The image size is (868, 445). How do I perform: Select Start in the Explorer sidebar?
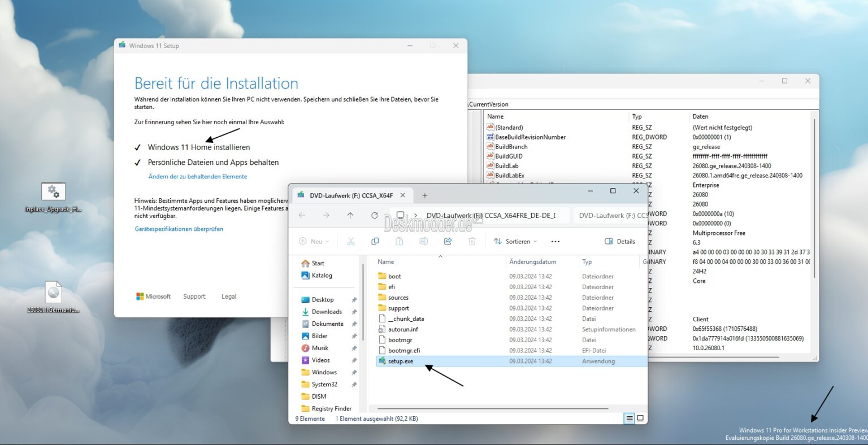click(317, 263)
